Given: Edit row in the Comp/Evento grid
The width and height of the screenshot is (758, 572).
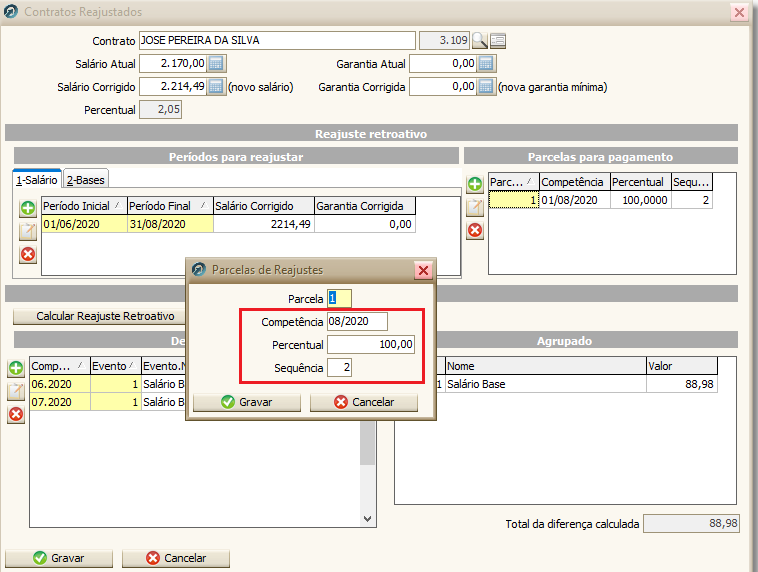Looking at the screenshot, I should tap(16, 391).
